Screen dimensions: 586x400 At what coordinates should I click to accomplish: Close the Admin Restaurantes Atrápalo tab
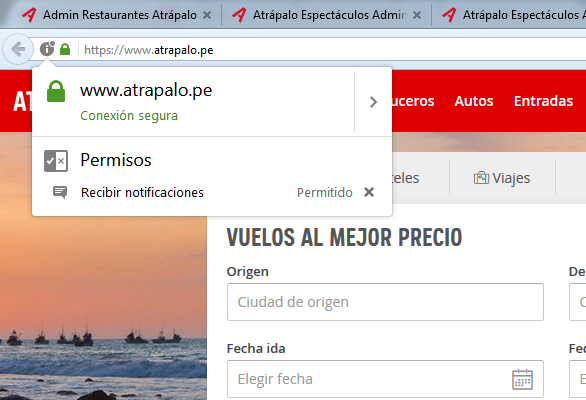pos(207,15)
